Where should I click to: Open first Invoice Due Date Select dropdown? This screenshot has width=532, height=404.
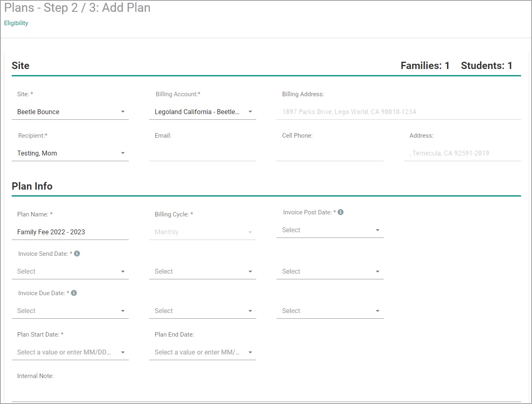70,311
